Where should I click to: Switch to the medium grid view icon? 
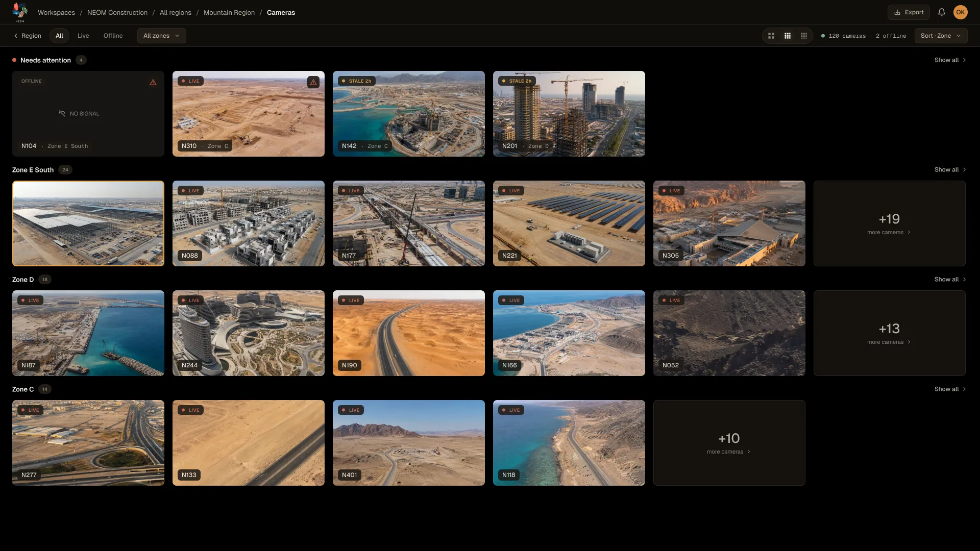point(788,36)
